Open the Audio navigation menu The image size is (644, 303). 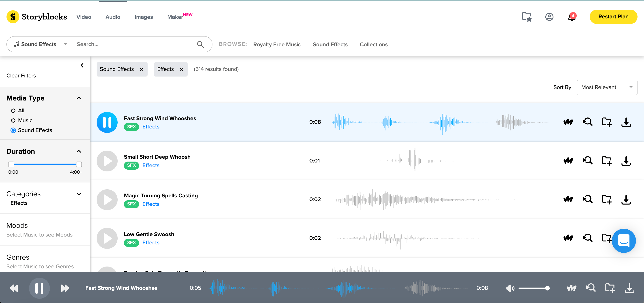(113, 17)
